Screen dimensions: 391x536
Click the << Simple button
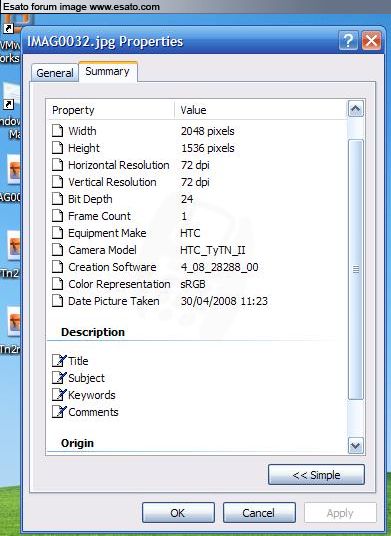(x=316, y=475)
